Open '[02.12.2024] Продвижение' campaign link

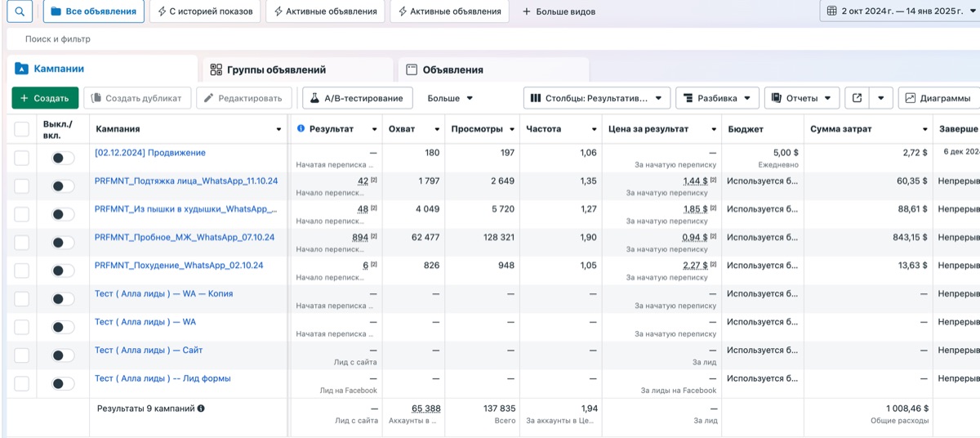coord(150,153)
